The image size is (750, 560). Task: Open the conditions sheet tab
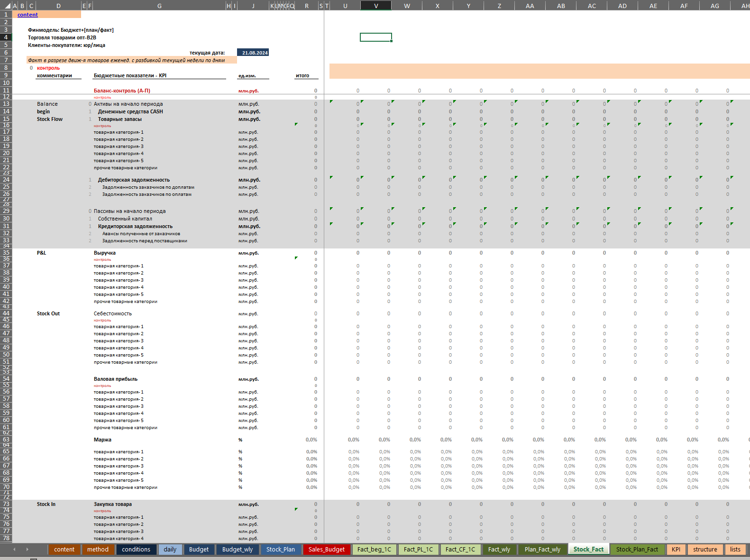(x=136, y=550)
